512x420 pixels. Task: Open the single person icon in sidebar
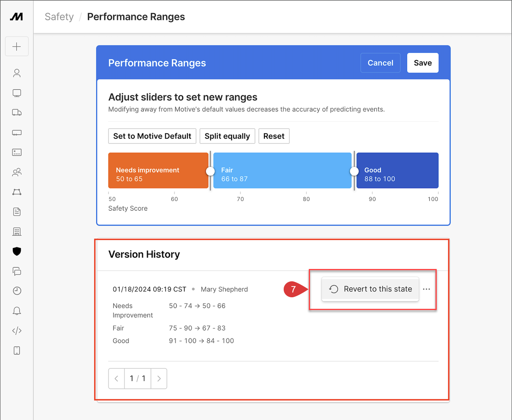click(17, 73)
